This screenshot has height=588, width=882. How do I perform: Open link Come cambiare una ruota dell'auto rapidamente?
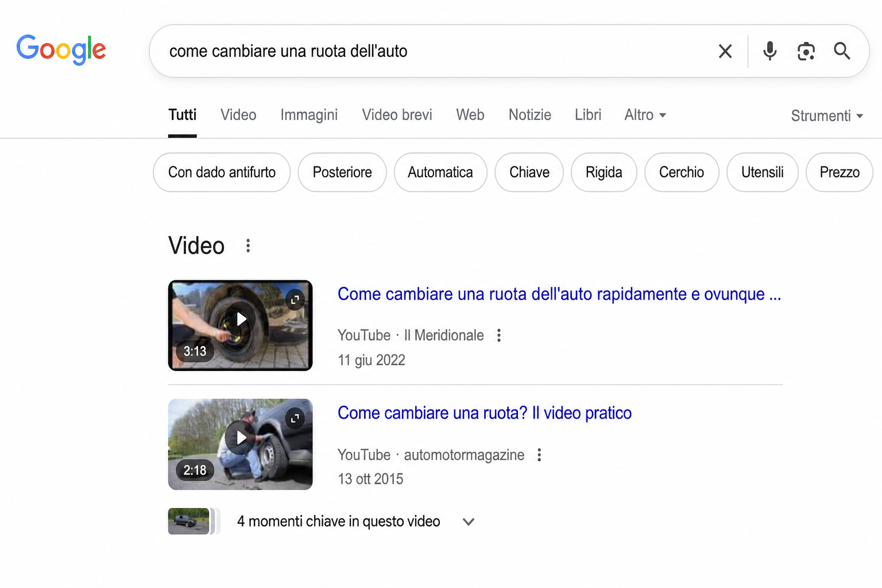click(x=559, y=294)
